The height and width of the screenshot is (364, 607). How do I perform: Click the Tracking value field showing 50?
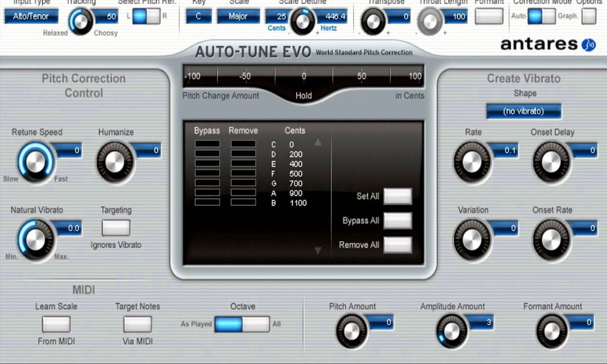[x=105, y=16]
